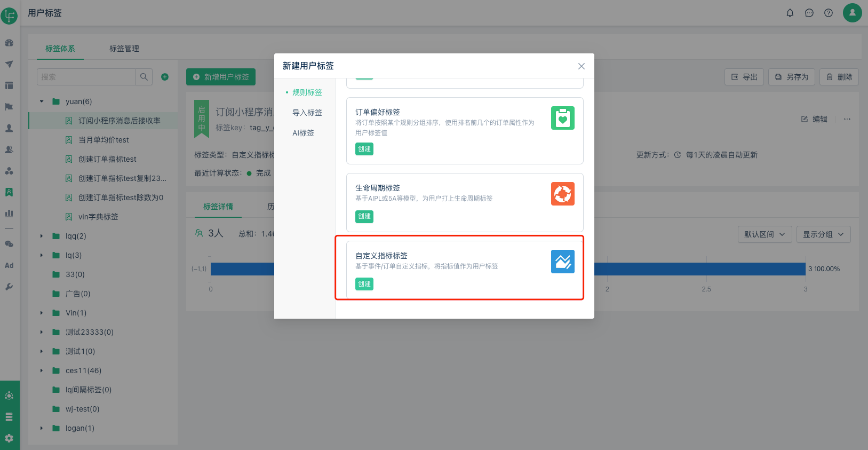The width and height of the screenshot is (868, 450).
Task: Expand the lqq(2) folder
Action: [x=42, y=236]
